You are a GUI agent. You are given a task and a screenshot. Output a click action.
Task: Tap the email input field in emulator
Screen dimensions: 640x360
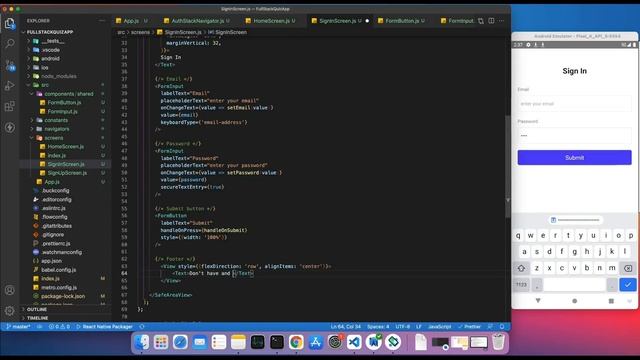tap(574, 104)
